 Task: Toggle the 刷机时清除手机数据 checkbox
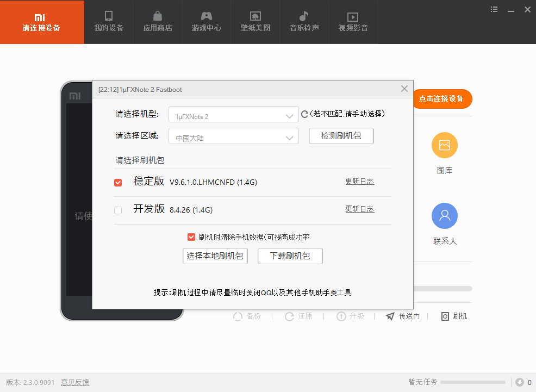(191, 237)
